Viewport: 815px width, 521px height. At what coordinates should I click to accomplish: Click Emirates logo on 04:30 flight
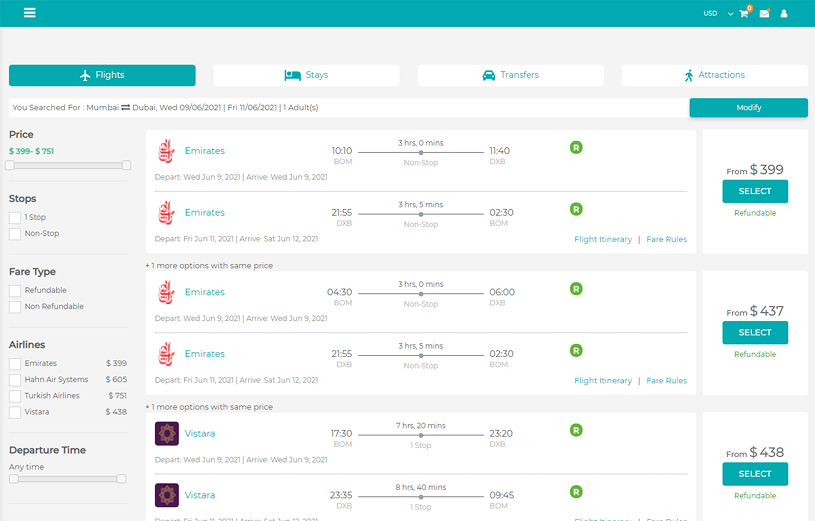[166, 292]
